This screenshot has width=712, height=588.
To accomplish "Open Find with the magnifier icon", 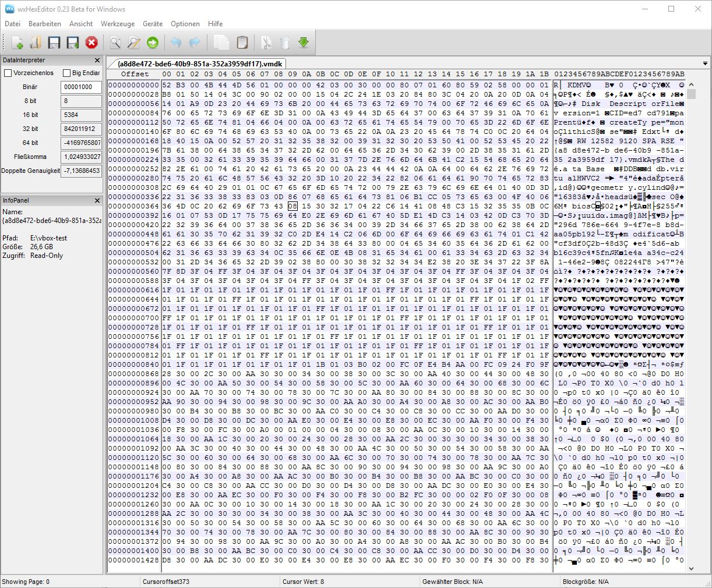I will click(x=115, y=42).
